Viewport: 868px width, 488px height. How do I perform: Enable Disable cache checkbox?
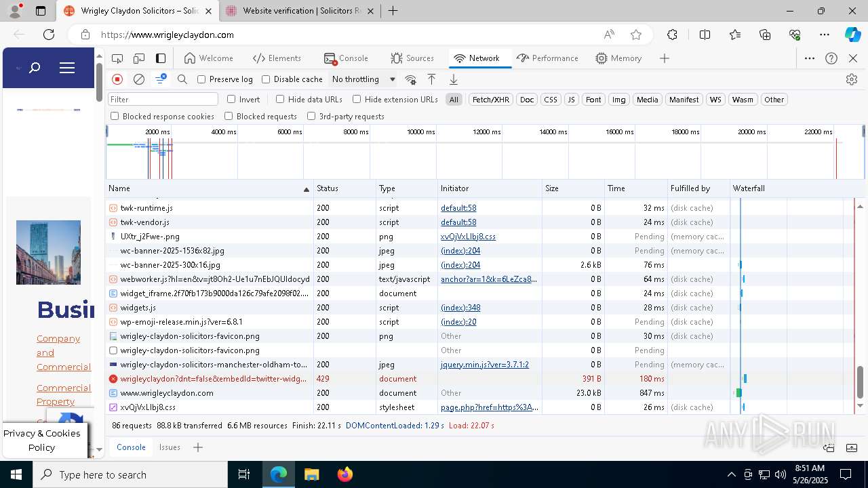tap(266, 79)
